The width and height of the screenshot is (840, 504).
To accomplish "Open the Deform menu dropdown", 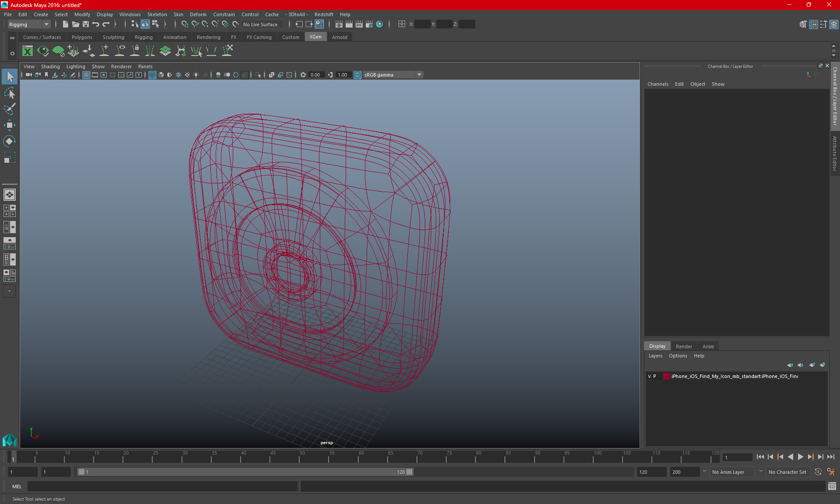I will pos(198,14).
